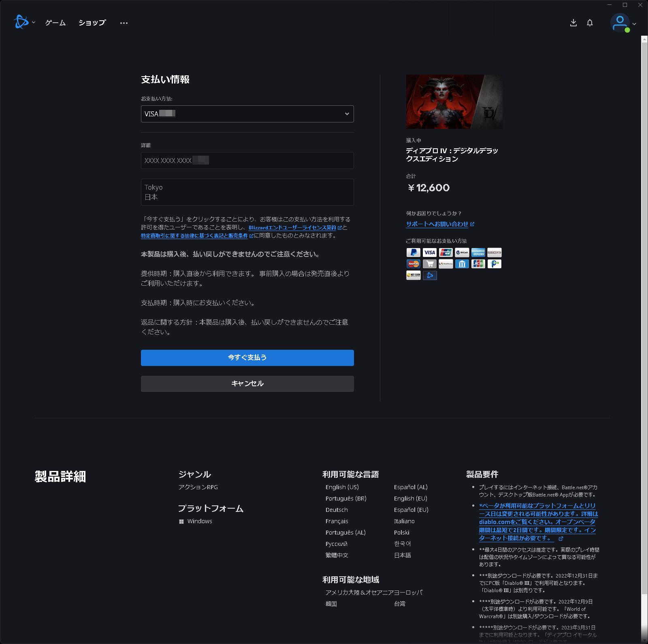Click the UnionPay payment icon
Screen dimensions: 648x644
446,252
